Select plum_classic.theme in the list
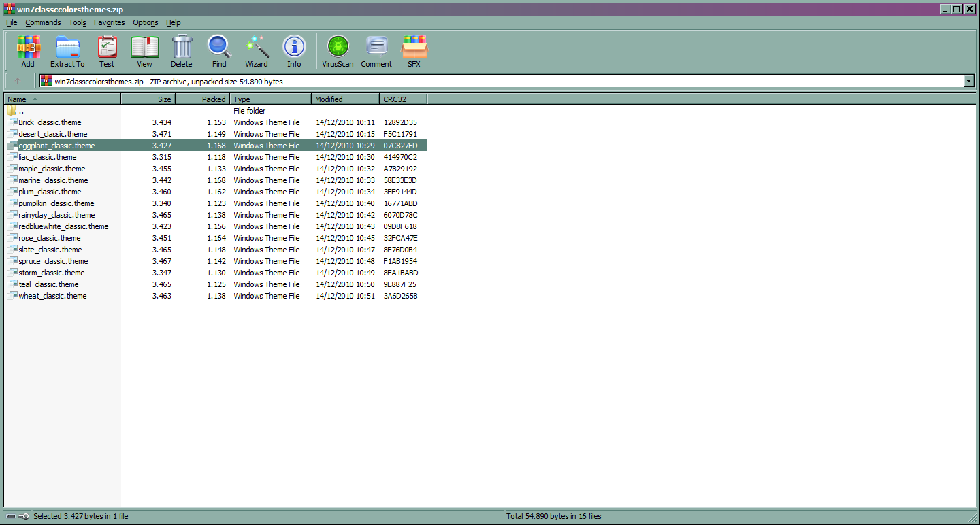Image resolution: width=980 pixels, height=525 pixels. coord(50,192)
